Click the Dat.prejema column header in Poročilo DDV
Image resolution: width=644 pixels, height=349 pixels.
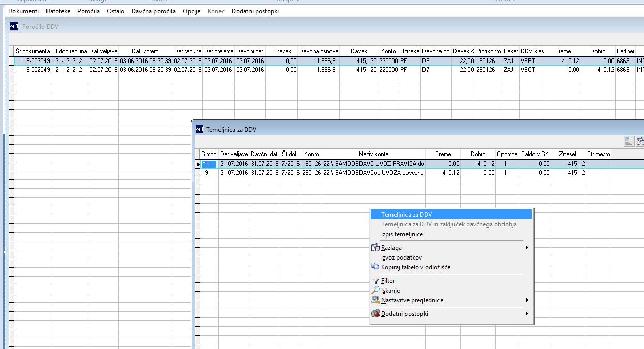coord(219,51)
